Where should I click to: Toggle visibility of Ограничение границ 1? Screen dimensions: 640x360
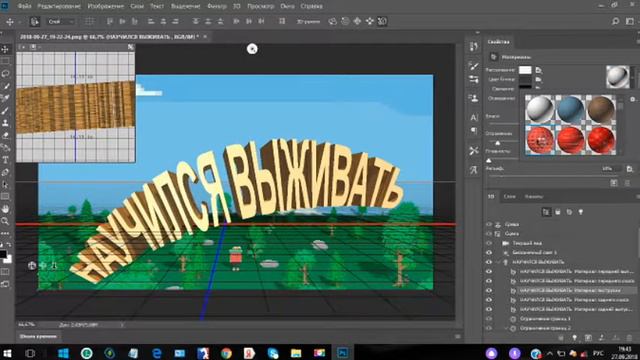coord(489,318)
